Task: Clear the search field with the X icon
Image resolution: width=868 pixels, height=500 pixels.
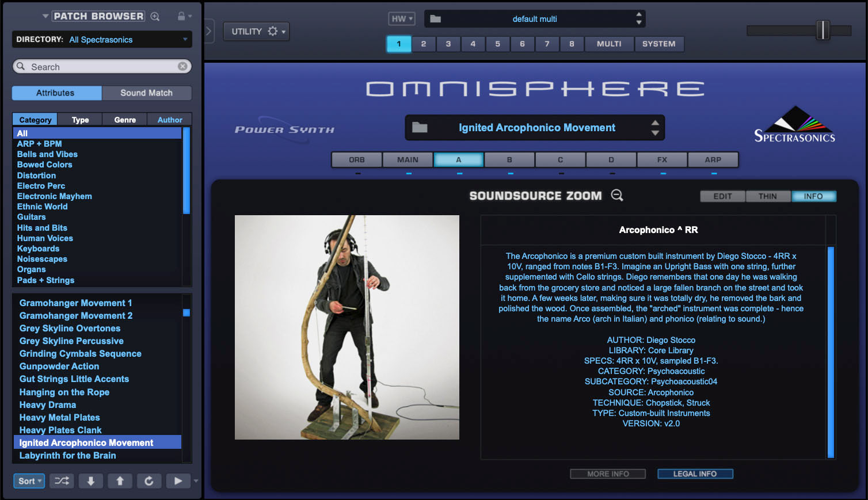Action: coord(182,66)
